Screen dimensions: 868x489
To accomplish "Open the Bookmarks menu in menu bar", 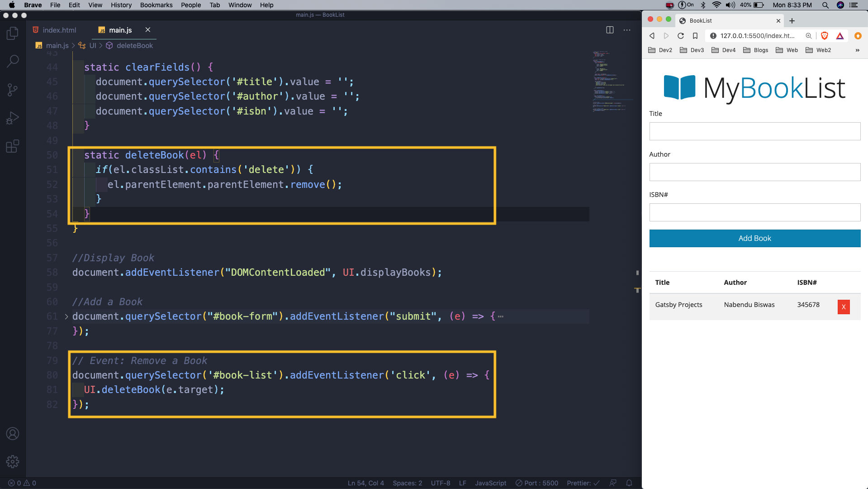I will click(x=156, y=5).
